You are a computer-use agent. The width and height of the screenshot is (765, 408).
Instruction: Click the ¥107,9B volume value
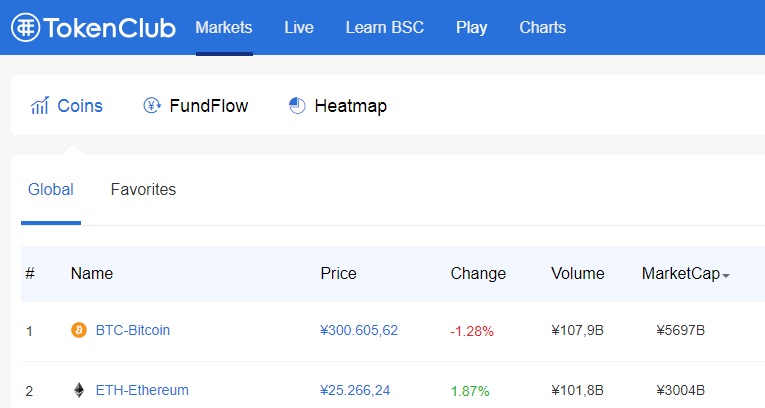click(x=577, y=331)
